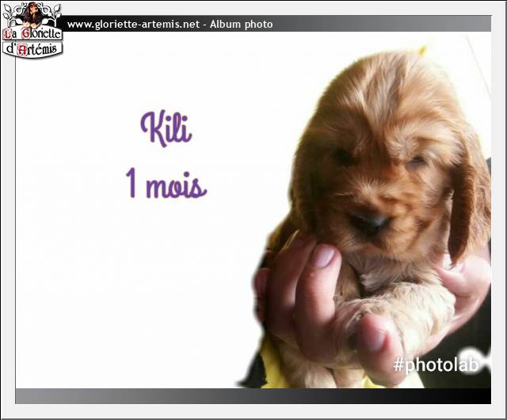Click the puppy's black nose
Viewport: 507px width, 420px height.
(369, 223)
